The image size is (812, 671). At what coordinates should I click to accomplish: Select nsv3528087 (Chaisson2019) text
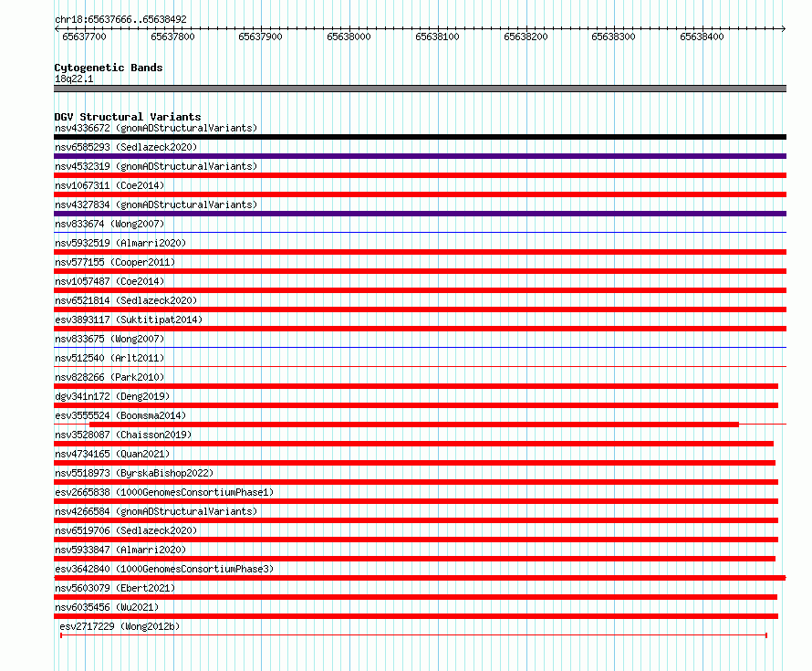click(123, 435)
